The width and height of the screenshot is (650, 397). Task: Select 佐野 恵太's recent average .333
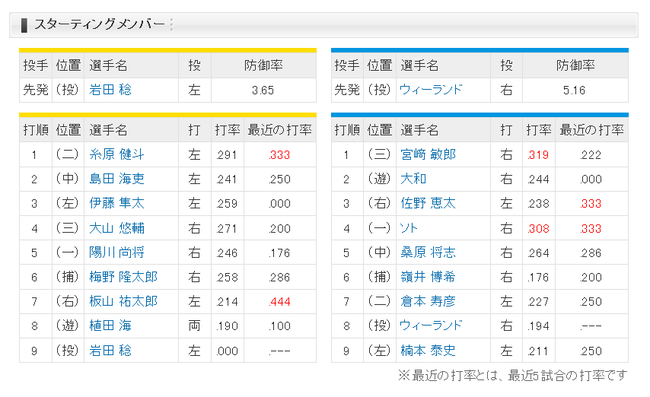[591, 204]
